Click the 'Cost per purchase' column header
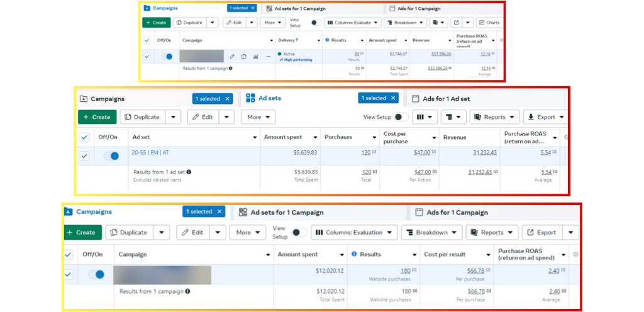644x312 pixels. (403, 137)
